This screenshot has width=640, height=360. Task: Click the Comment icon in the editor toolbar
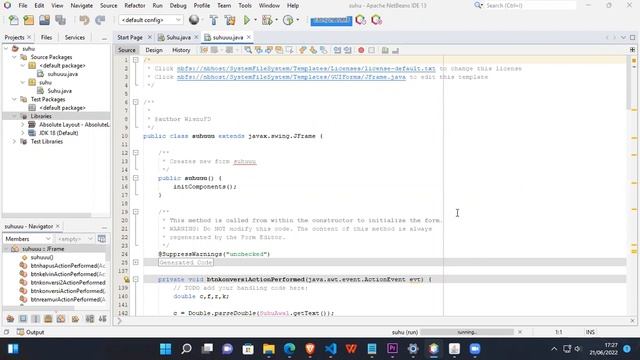pyautogui.click(x=385, y=50)
